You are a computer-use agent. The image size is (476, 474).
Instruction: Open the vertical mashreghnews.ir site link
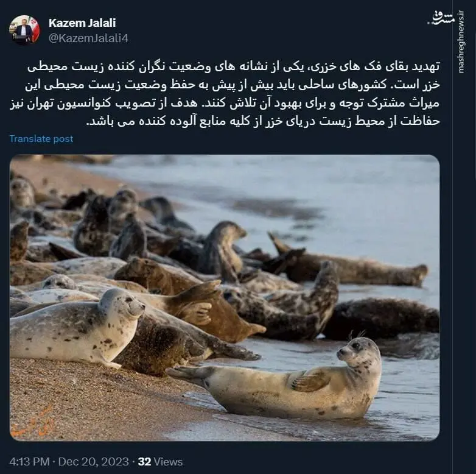pos(461,41)
